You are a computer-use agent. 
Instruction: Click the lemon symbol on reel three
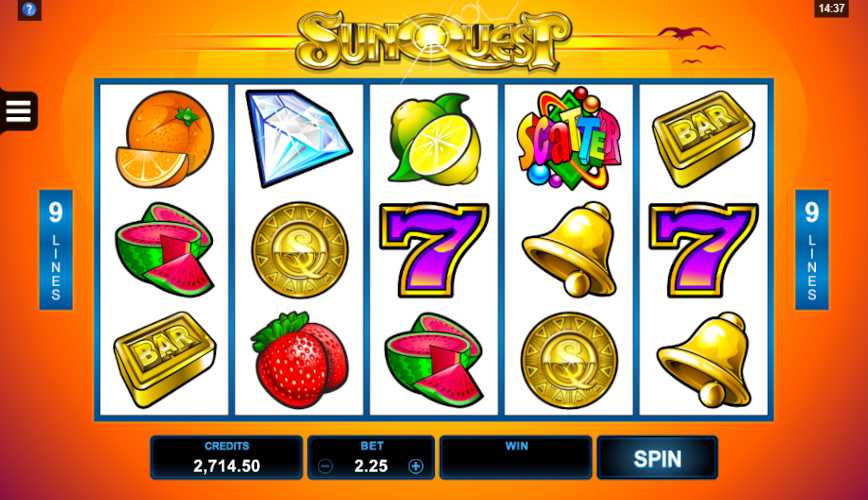tap(435, 139)
